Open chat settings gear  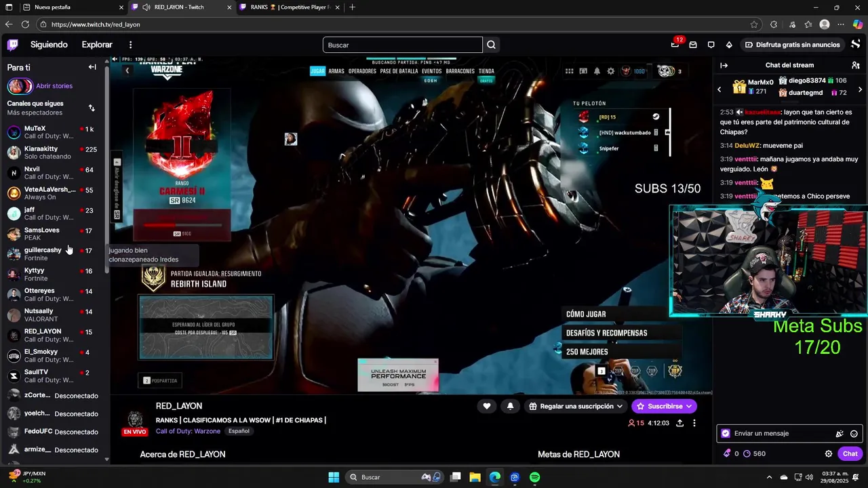pyautogui.click(x=829, y=453)
